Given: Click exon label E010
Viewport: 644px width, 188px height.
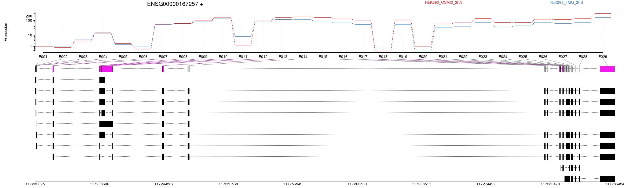Looking at the screenshot, I should [x=223, y=57].
